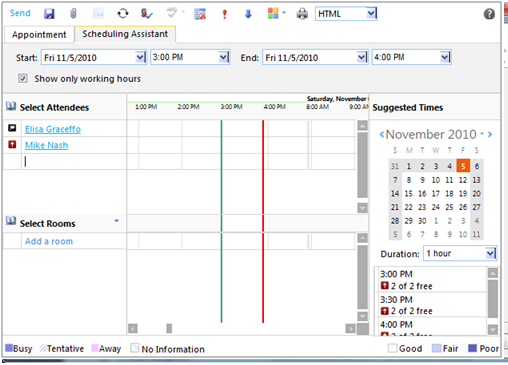Toggle Show only working hours checkbox
Image resolution: width=508 pixels, height=365 pixels.
23,79
